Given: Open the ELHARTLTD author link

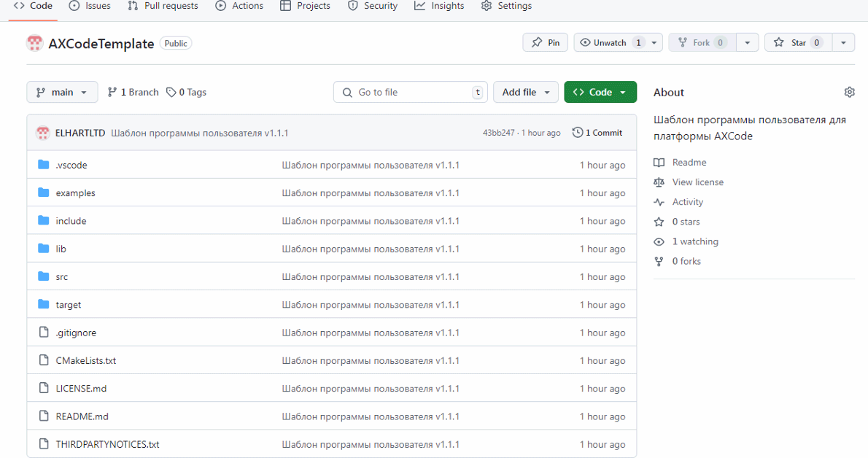Looking at the screenshot, I should 80,133.
